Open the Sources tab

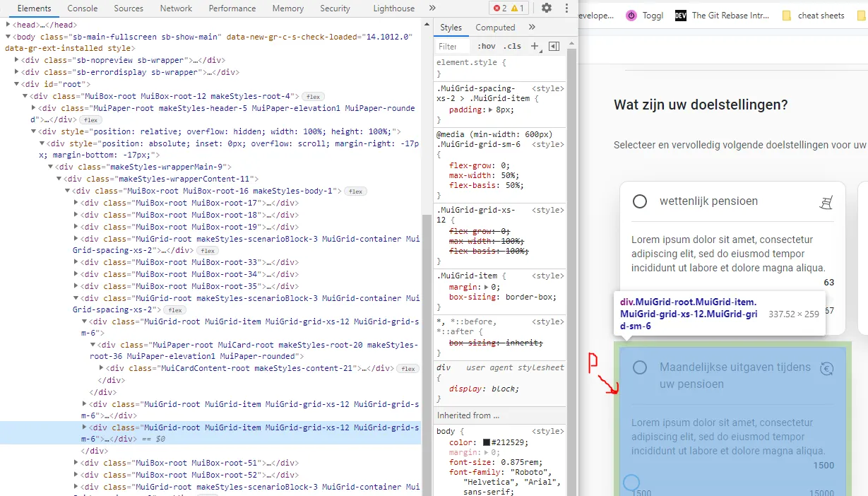[x=129, y=8]
